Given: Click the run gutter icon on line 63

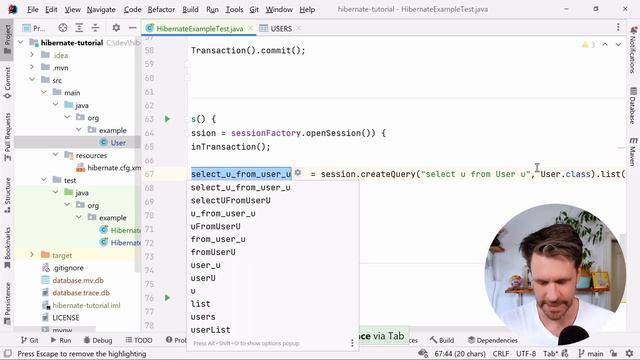Looking at the screenshot, I should (x=167, y=119).
